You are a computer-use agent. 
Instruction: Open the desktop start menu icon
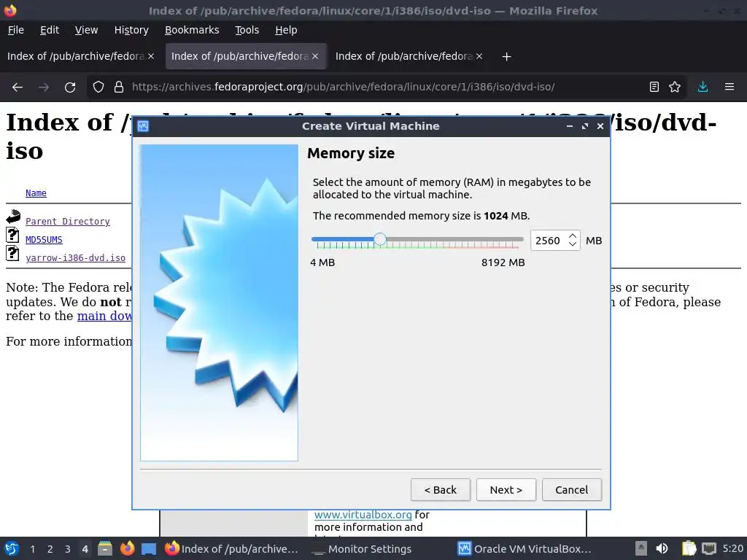(x=12, y=548)
